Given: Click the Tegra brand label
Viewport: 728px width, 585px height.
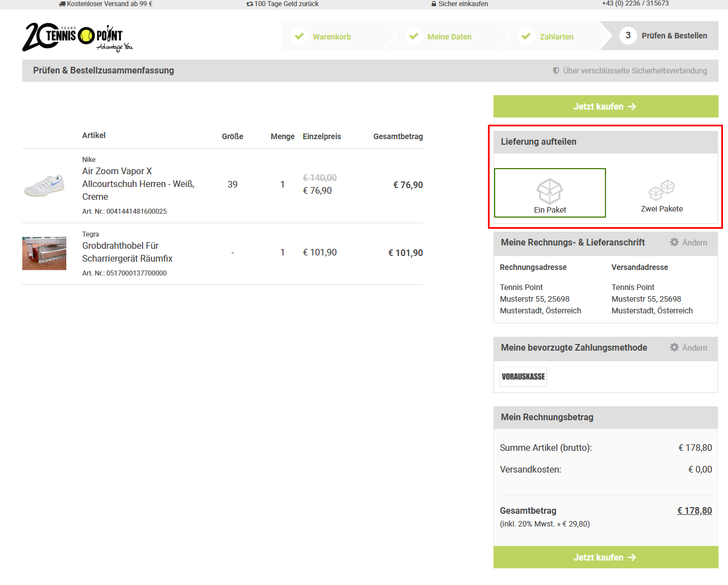Looking at the screenshot, I should coord(91,234).
